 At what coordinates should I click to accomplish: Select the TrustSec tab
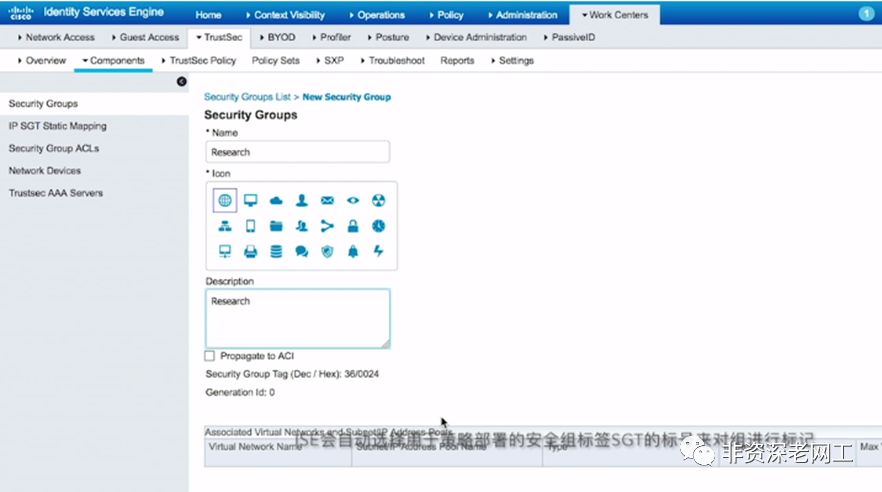[219, 38]
